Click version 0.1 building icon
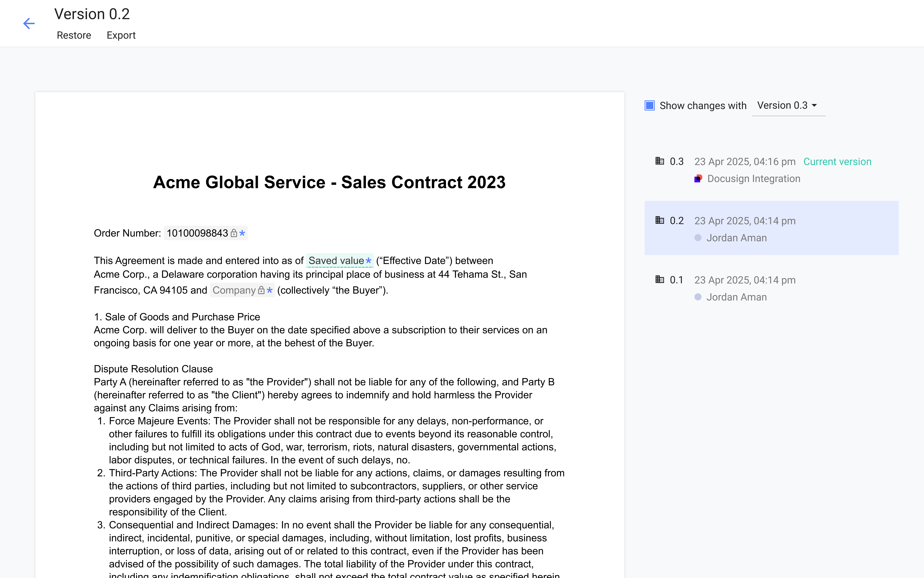Viewport: 924px width, 578px height. click(x=659, y=280)
